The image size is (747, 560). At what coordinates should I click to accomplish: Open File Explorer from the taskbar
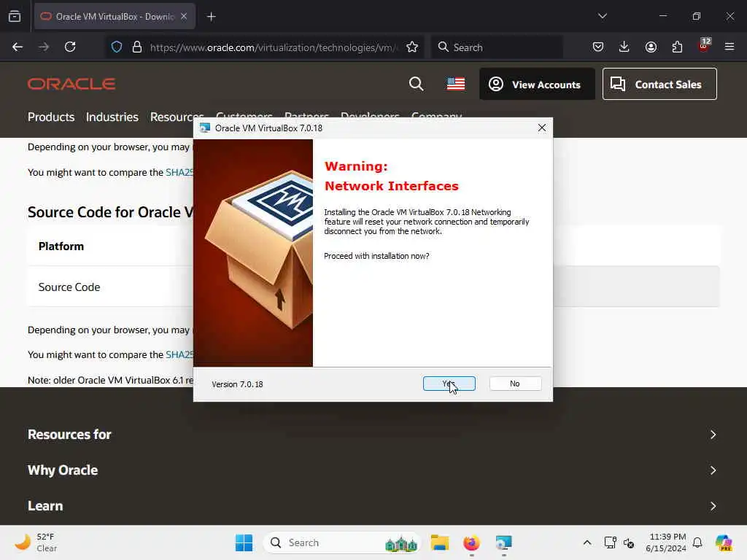click(439, 542)
